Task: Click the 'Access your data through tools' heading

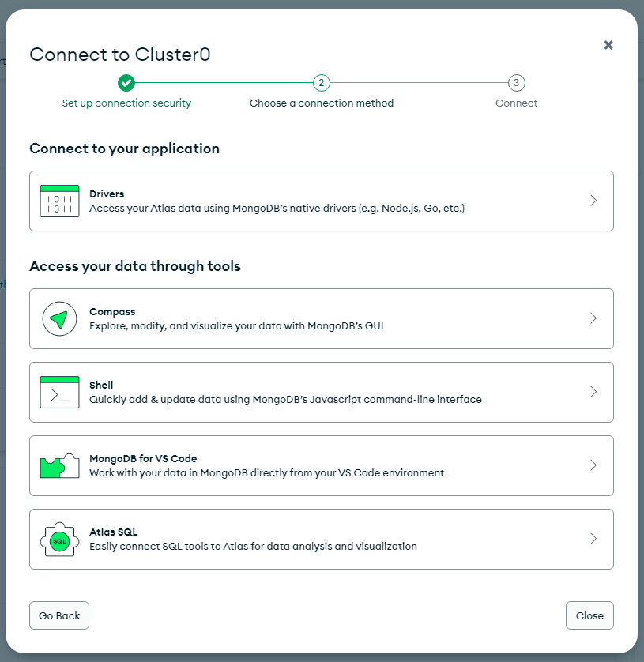Action: coord(135,266)
